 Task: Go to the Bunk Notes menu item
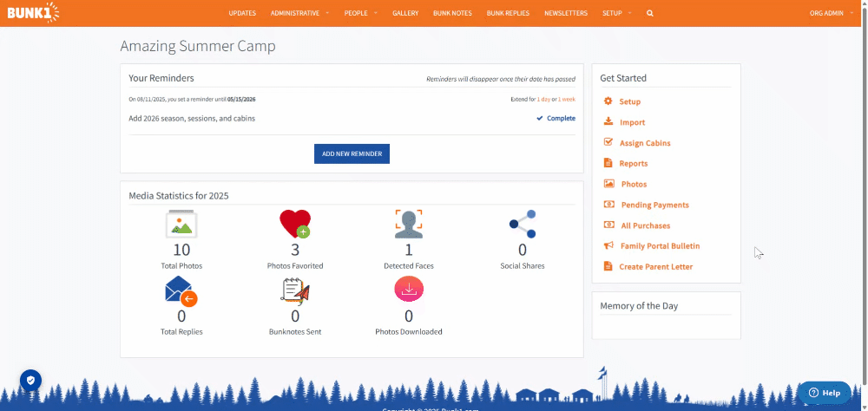point(452,13)
